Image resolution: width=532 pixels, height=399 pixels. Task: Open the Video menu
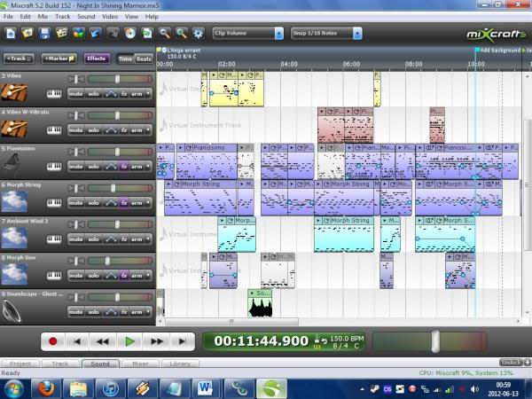pos(110,17)
